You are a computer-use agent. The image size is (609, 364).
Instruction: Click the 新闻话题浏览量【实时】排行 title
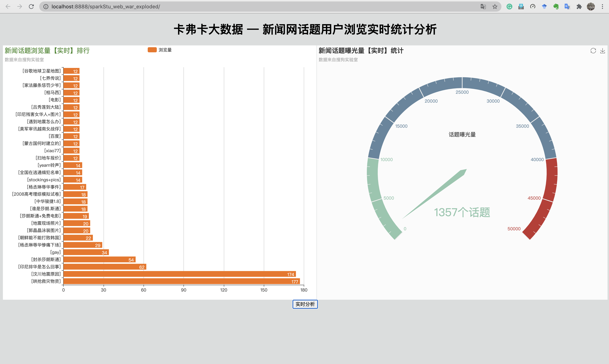pyautogui.click(x=47, y=50)
